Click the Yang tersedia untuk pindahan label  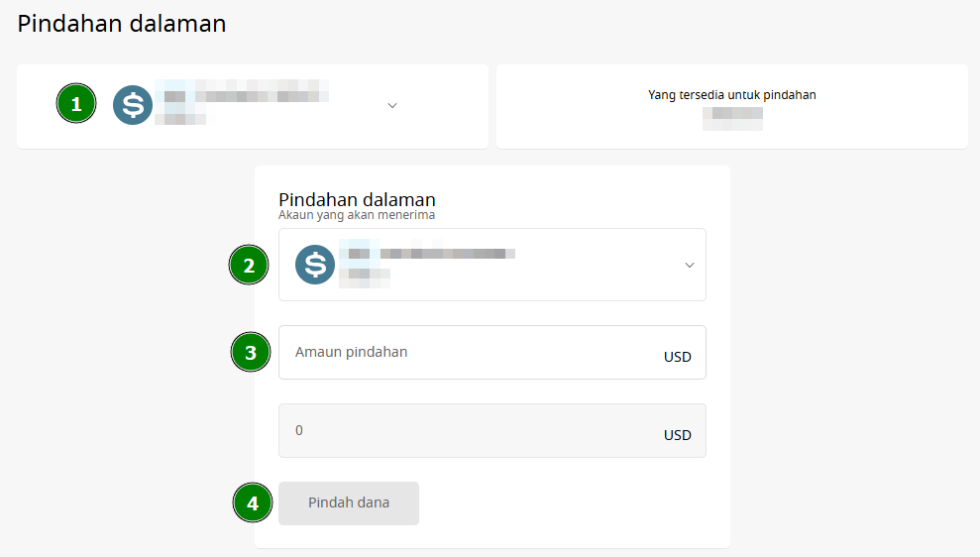click(732, 95)
